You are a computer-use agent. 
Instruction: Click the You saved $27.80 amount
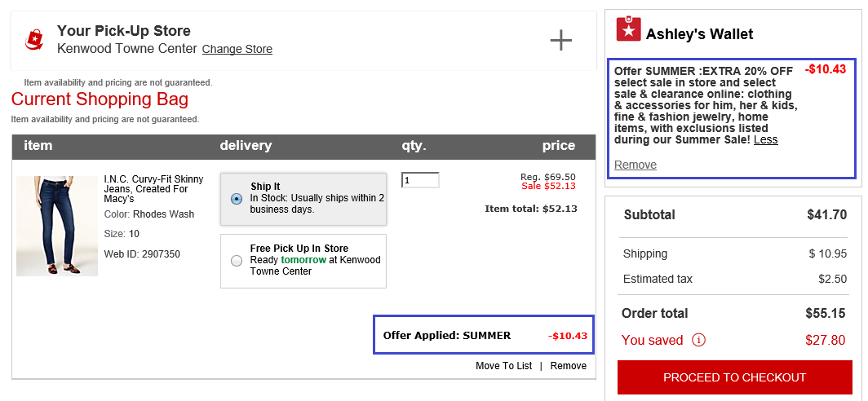coord(826,340)
